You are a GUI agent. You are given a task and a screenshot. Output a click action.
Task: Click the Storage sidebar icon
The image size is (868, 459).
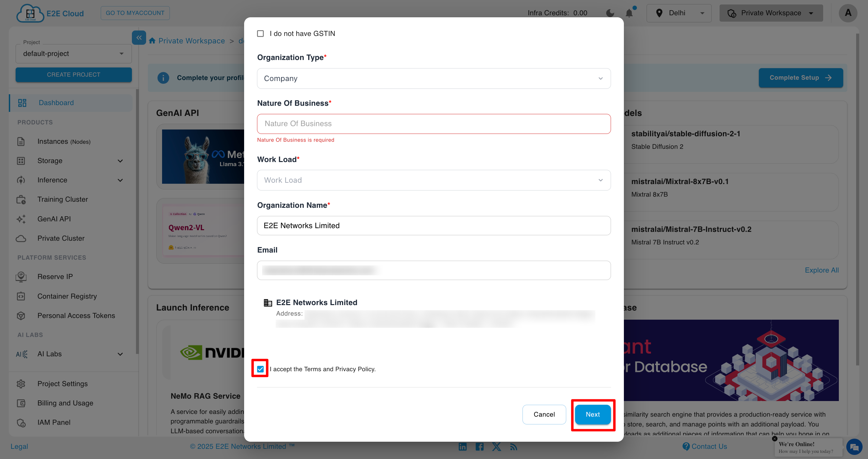click(21, 161)
